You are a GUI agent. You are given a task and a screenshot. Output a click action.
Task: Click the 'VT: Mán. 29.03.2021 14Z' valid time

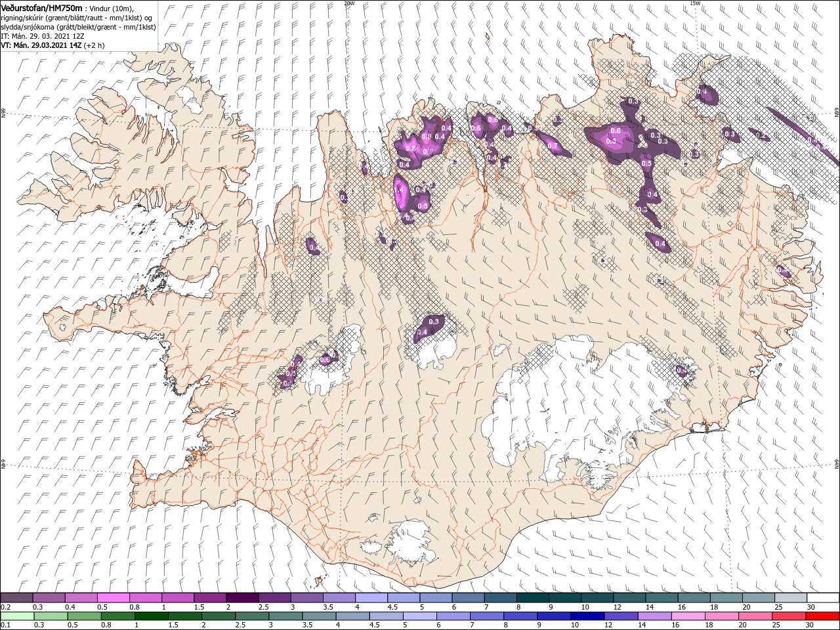41,45
